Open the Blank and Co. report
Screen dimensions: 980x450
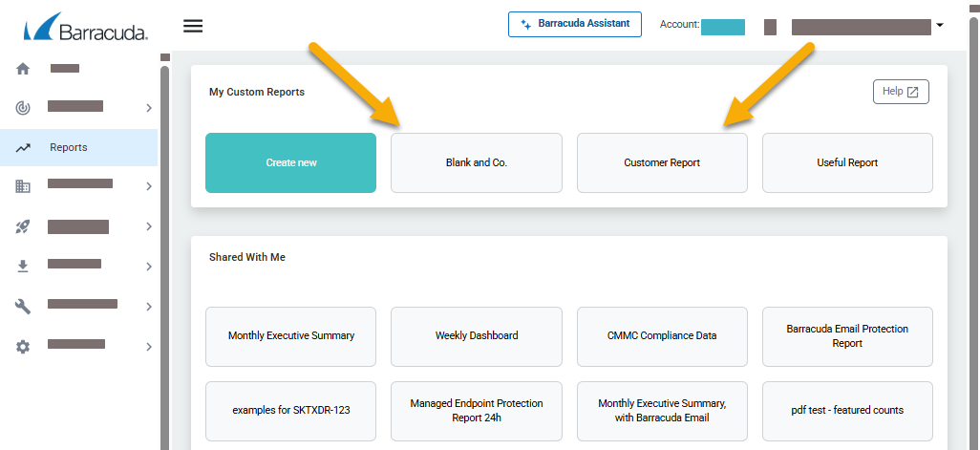pos(477,162)
